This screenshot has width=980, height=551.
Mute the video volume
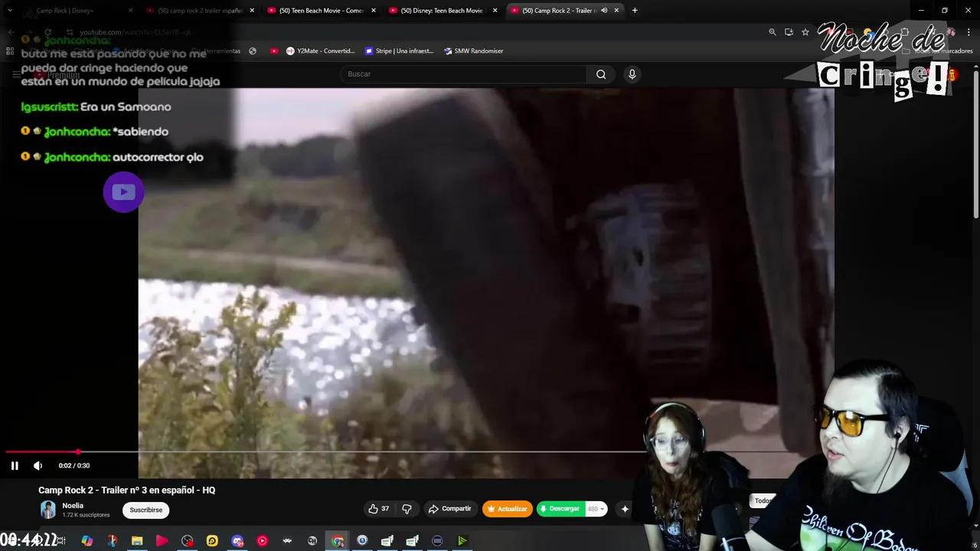click(38, 465)
